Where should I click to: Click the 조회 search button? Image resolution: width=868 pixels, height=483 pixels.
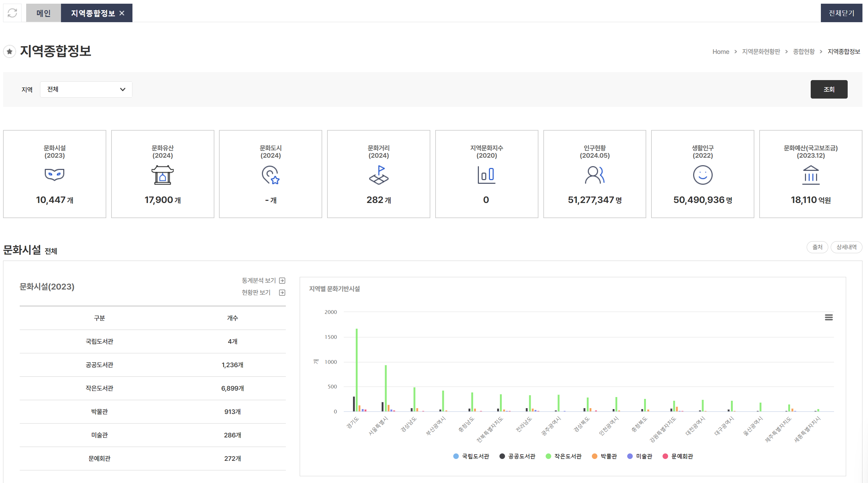click(829, 89)
